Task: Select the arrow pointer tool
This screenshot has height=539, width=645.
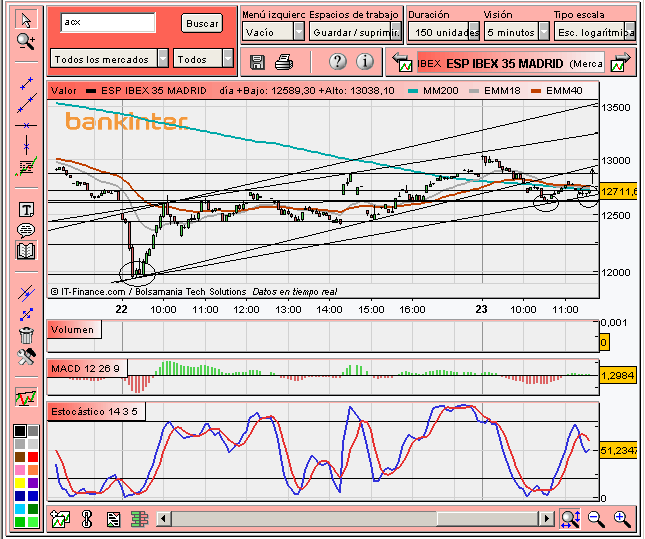Action: (26, 19)
